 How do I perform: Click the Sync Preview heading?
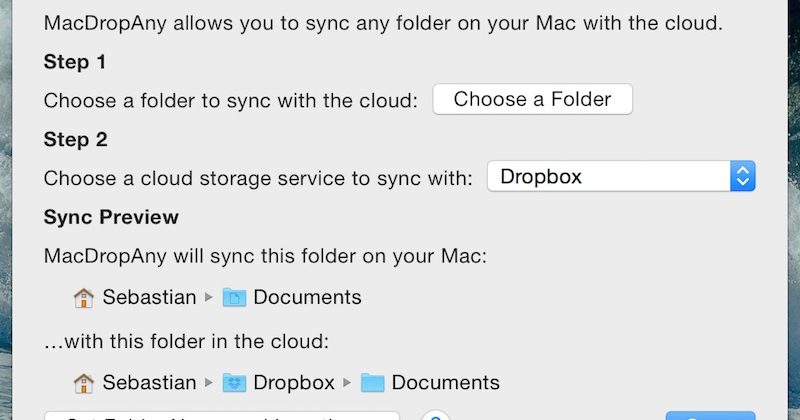(x=111, y=217)
